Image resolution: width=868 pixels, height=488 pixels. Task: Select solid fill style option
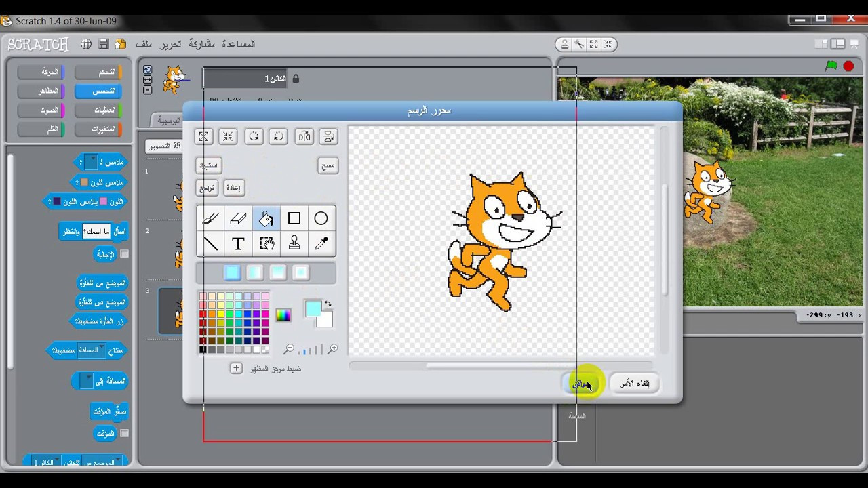[x=232, y=272]
